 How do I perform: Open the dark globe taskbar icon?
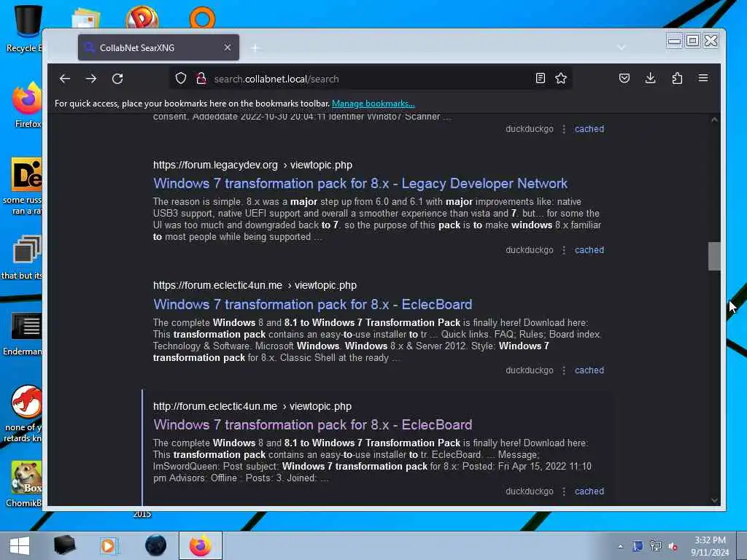[156, 545]
